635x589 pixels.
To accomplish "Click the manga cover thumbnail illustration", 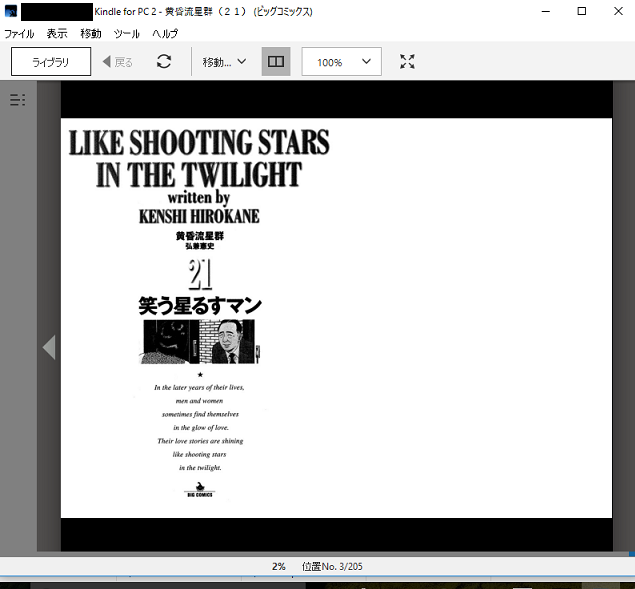I will click(200, 341).
